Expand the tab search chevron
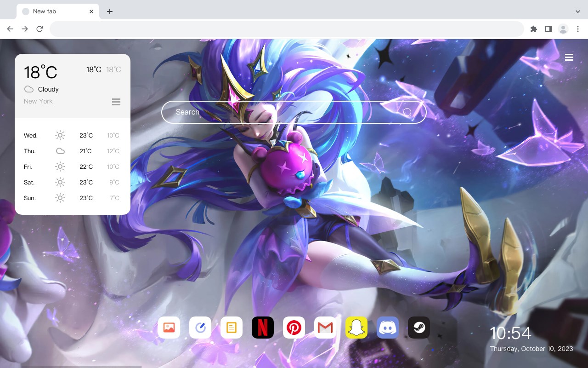The height and width of the screenshot is (368, 588). click(577, 11)
